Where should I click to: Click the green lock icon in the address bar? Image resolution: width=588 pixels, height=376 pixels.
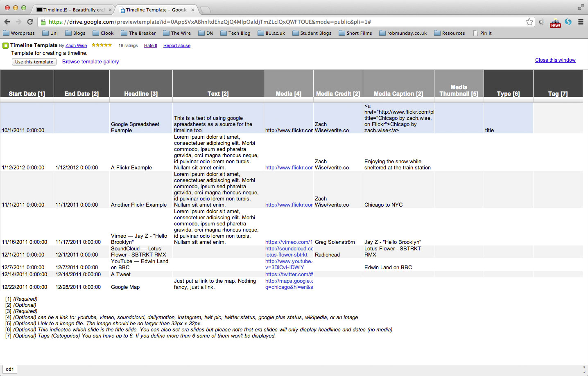43,22
